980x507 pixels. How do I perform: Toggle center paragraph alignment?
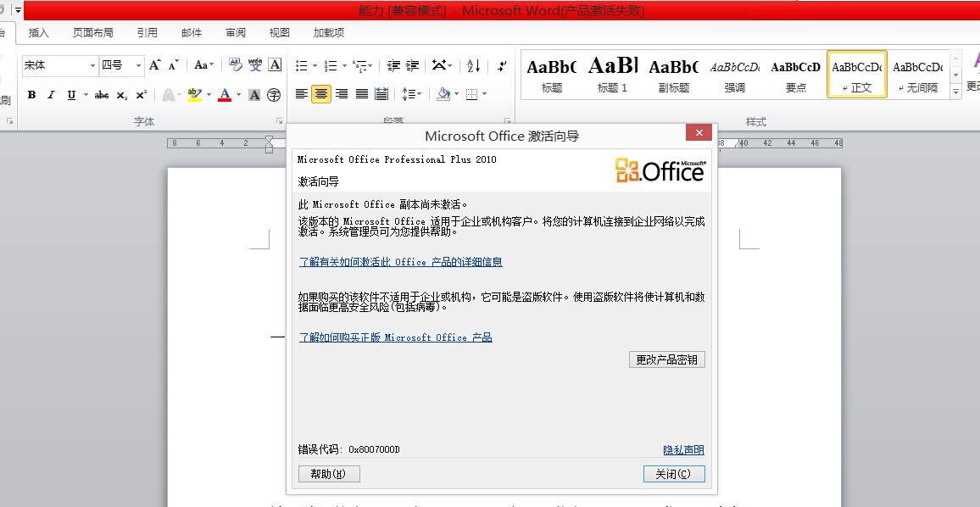tap(322, 95)
